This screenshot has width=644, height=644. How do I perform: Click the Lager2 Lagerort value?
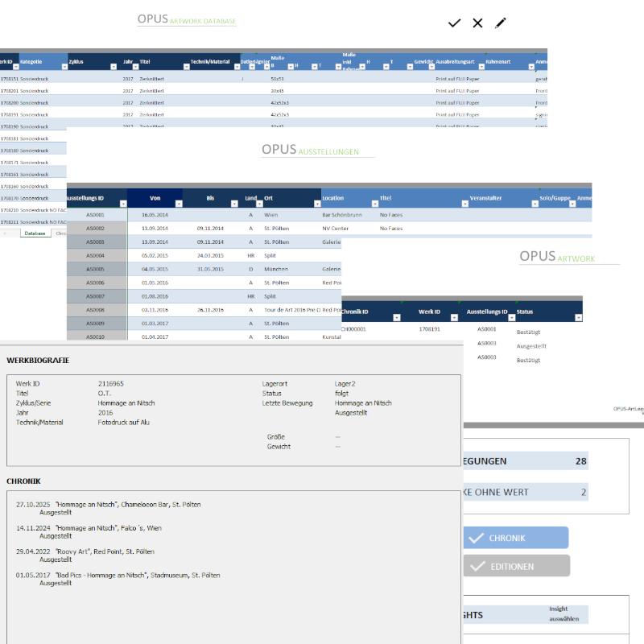345,384
